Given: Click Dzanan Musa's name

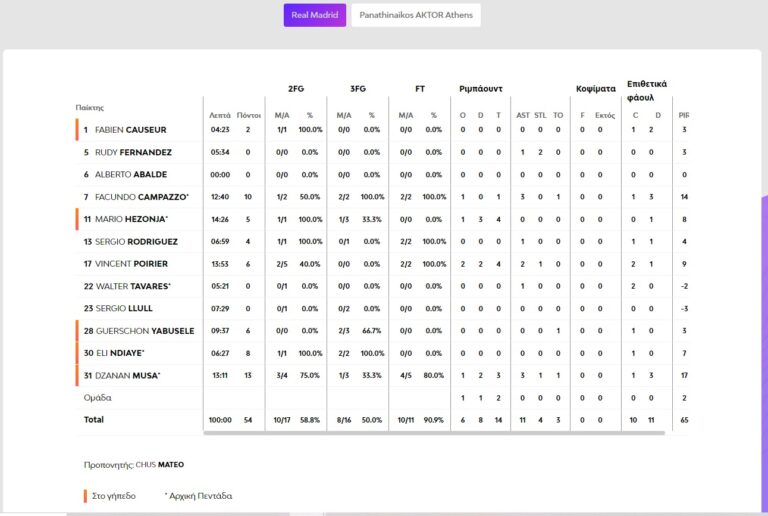Looking at the screenshot, I should (128, 375).
